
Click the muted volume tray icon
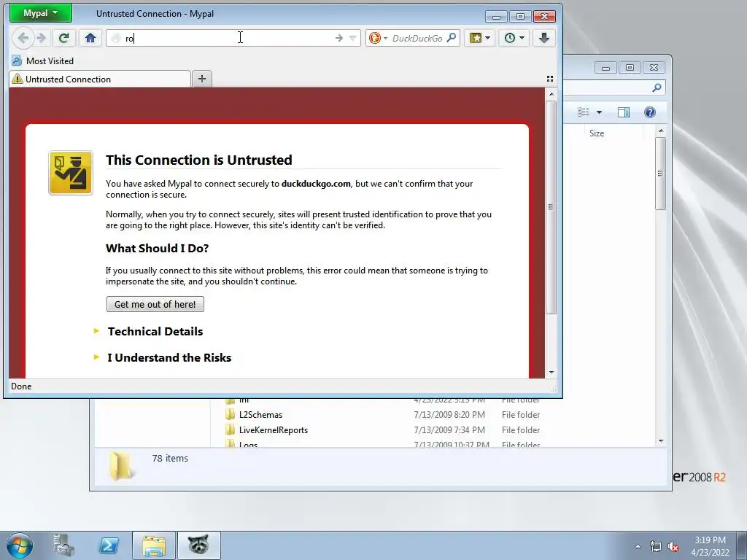673,546
